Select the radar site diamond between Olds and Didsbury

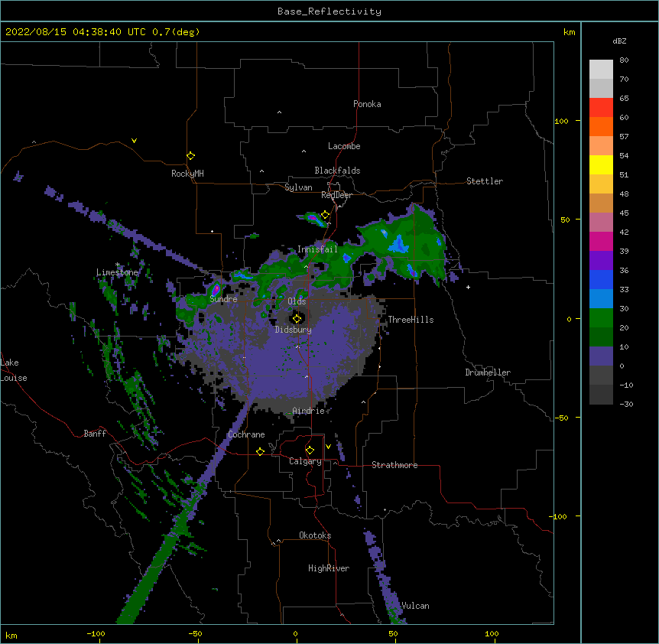tap(297, 318)
